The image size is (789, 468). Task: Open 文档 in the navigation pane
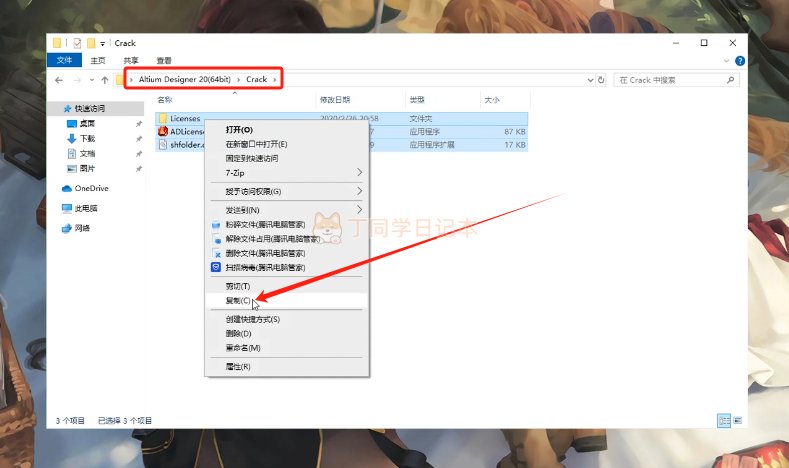point(87,153)
